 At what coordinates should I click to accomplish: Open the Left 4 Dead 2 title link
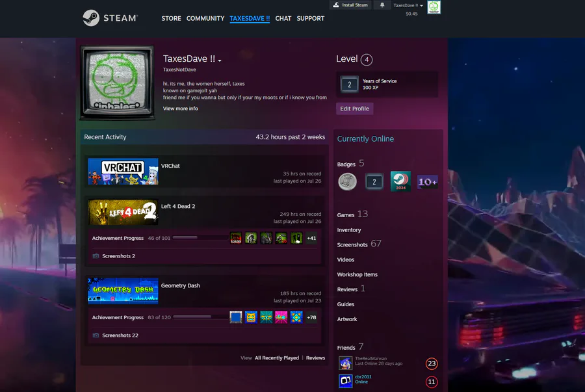coord(178,206)
